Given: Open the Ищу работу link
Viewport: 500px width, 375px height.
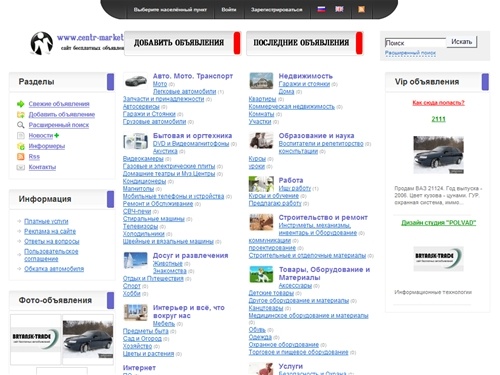Looking at the screenshot, I should click(x=295, y=188).
